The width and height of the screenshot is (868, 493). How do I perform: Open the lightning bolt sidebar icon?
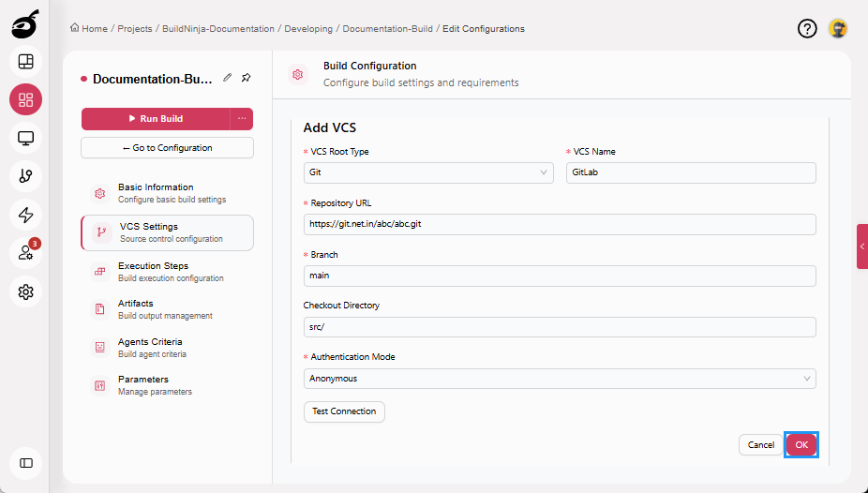point(25,215)
